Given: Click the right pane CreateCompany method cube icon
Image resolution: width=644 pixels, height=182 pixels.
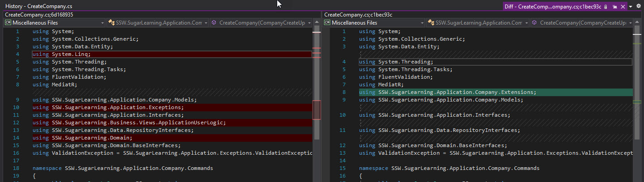Looking at the screenshot, I should coord(534,23).
